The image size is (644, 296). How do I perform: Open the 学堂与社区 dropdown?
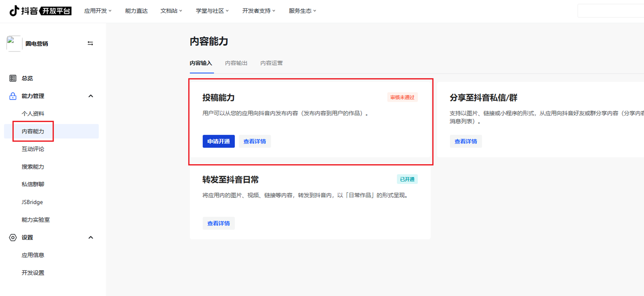point(212,11)
